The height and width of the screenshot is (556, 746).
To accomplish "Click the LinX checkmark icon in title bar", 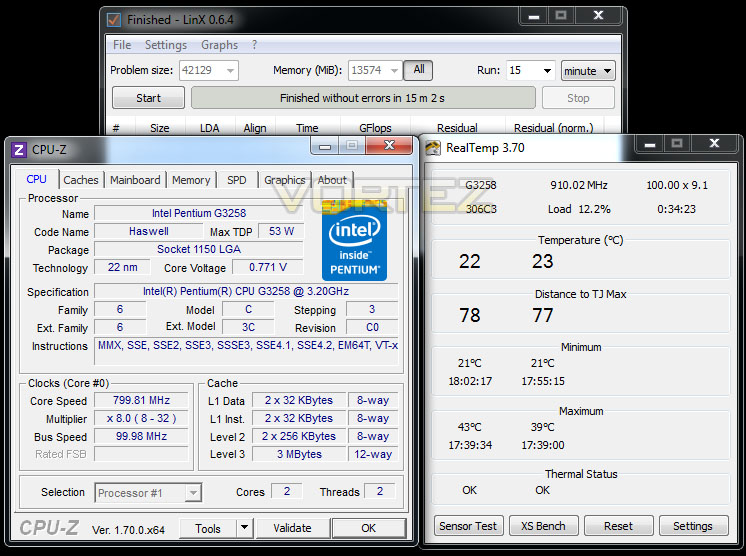I will tap(114, 20).
